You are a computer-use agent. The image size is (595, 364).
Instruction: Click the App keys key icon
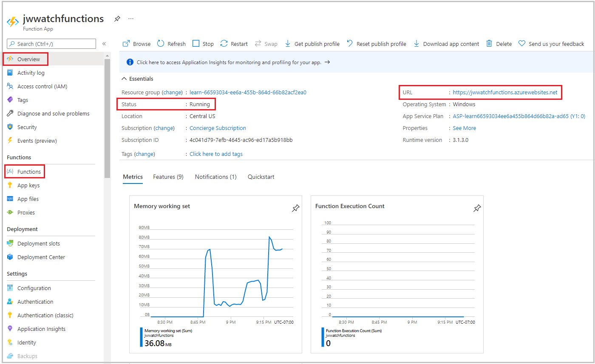[x=10, y=185]
